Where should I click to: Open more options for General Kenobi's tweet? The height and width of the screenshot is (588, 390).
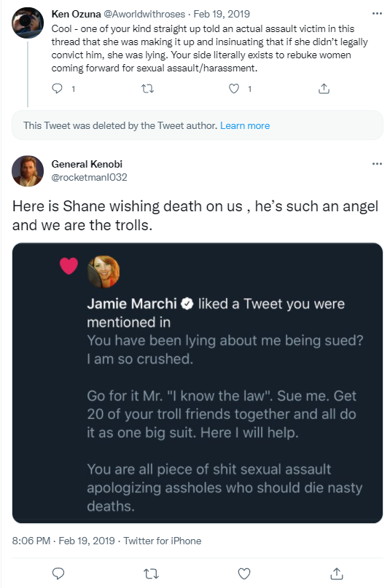377,164
